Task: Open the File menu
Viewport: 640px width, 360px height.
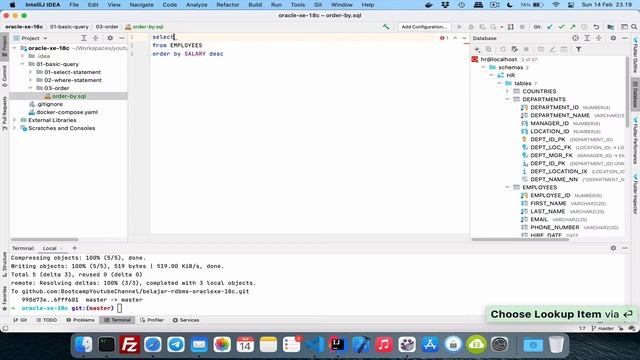Action: [x=74, y=5]
